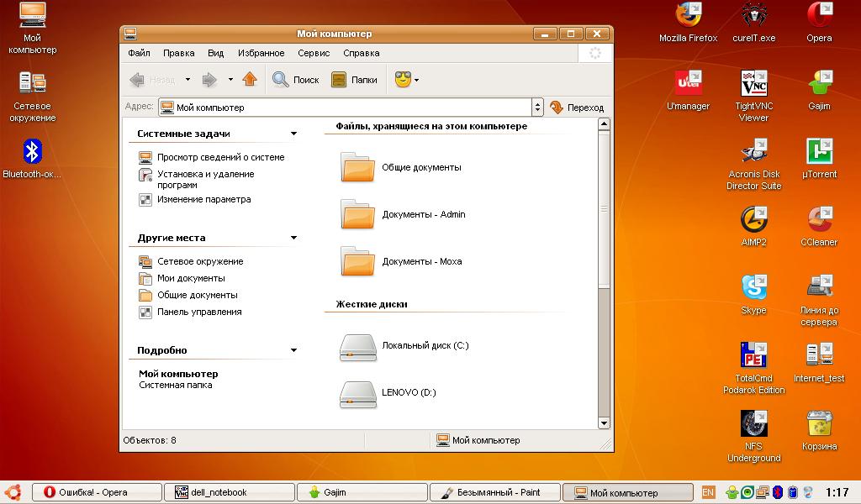Select Сетевое окружение desktop icon
This screenshot has width=861, height=504.
33,97
